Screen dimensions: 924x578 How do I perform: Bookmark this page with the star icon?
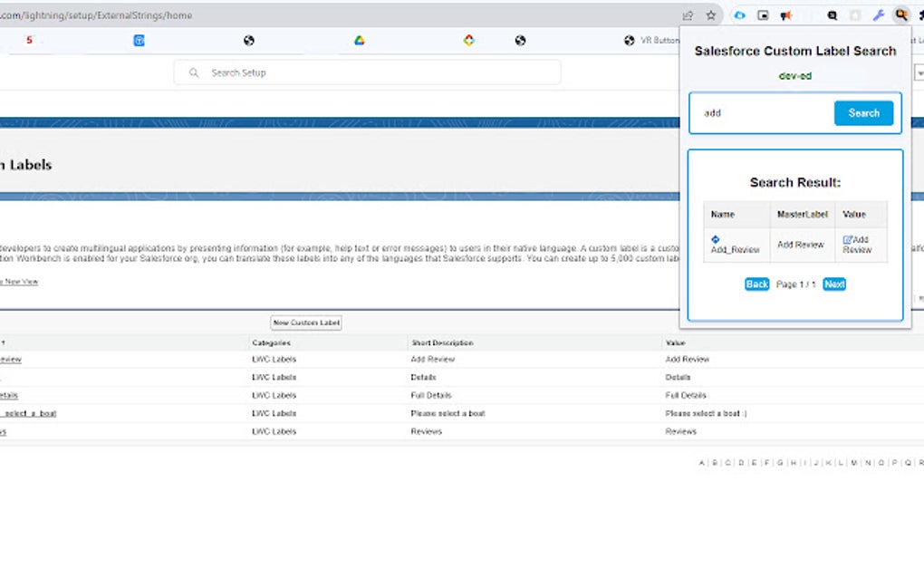711,15
